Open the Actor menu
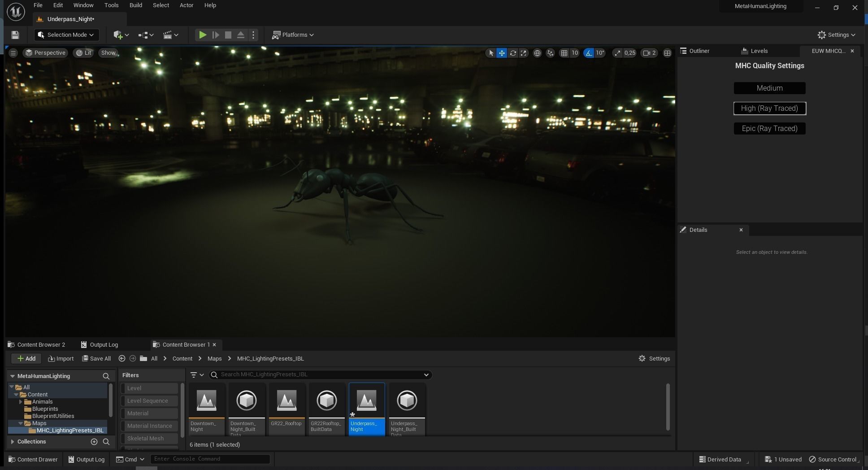The width and height of the screenshot is (868, 470). point(187,5)
